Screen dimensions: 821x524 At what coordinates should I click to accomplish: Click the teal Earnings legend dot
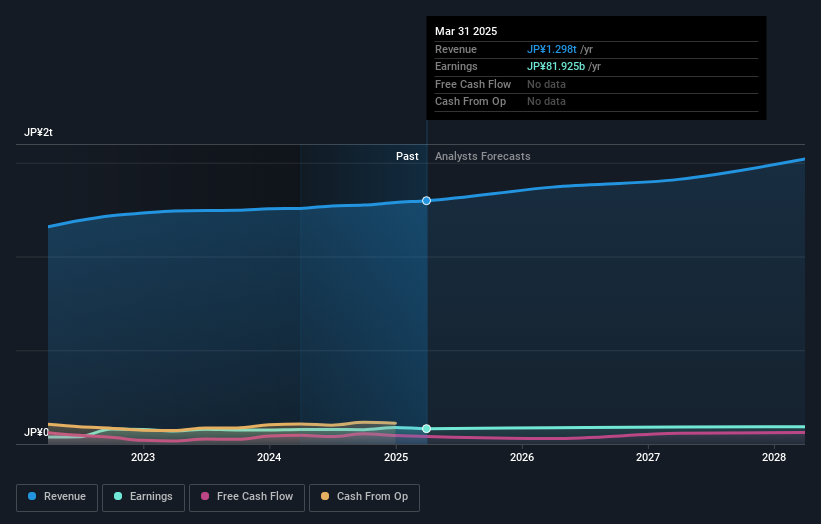118,496
